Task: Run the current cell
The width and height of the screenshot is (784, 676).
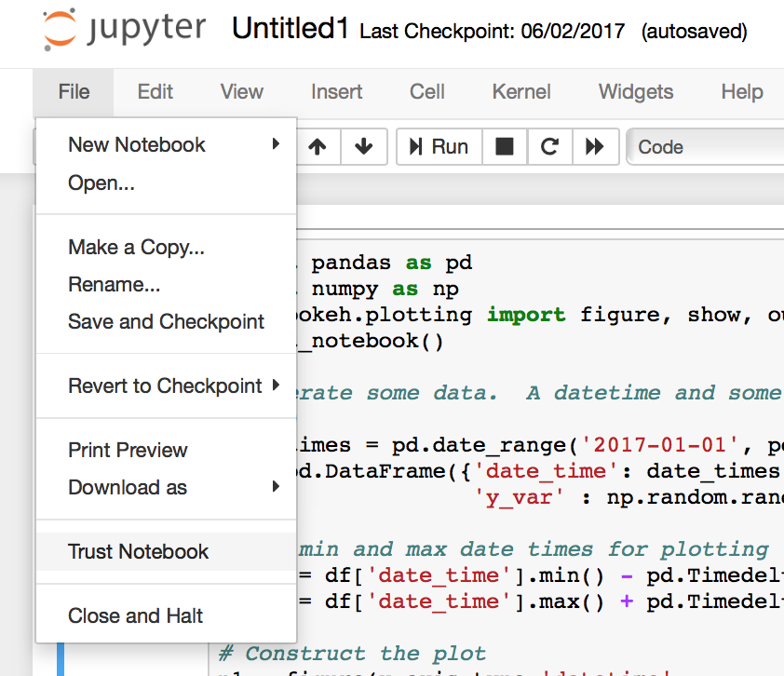Action: (439, 146)
